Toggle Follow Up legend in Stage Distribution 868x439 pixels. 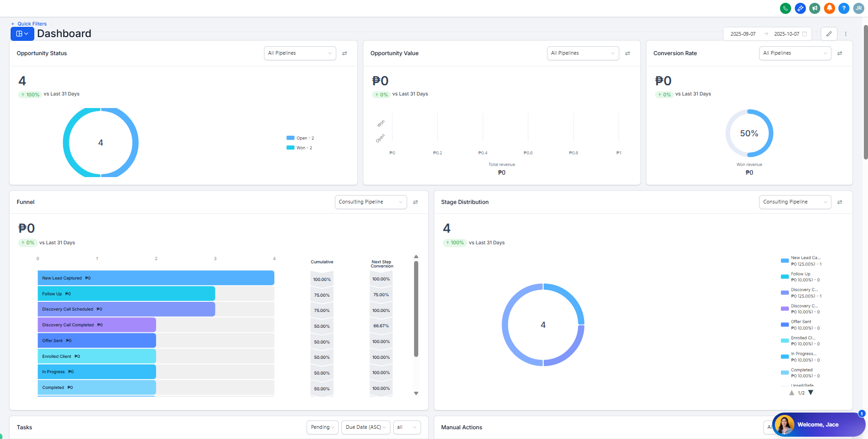(800, 277)
